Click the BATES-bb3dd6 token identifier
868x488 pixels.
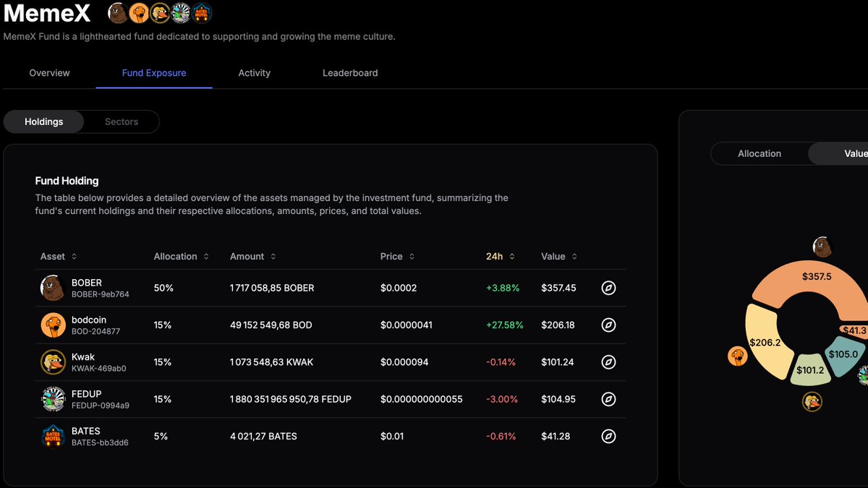100,442
